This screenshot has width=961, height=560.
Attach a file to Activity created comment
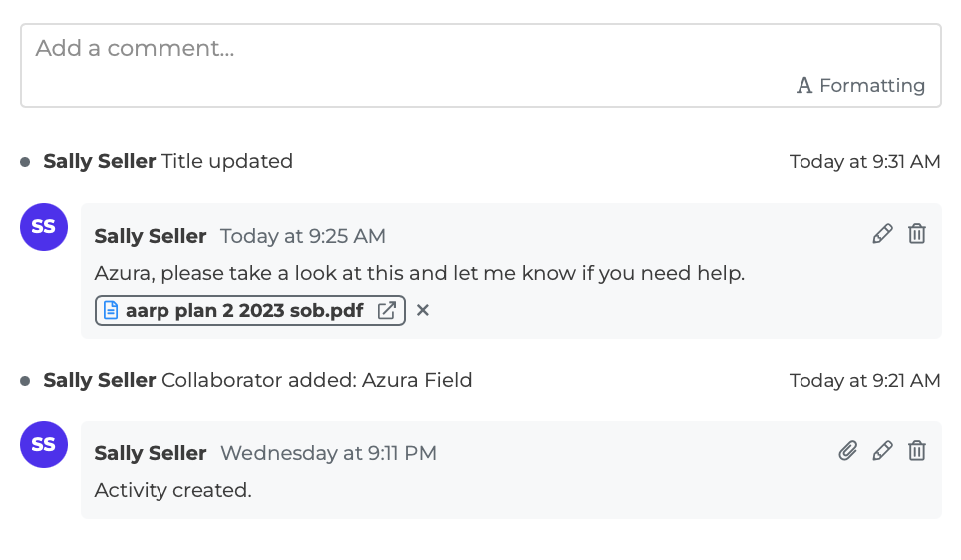pos(847,451)
